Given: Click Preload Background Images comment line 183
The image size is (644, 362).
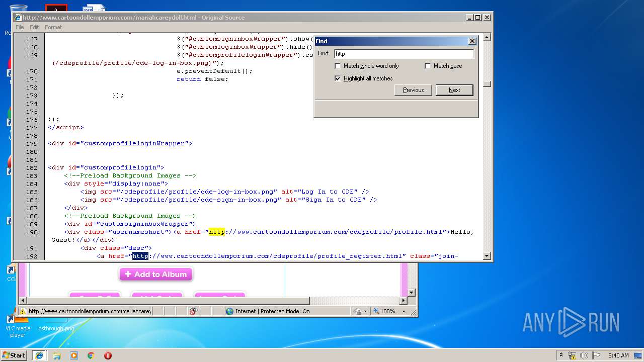Looking at the screenshot, I should point(130,175).
